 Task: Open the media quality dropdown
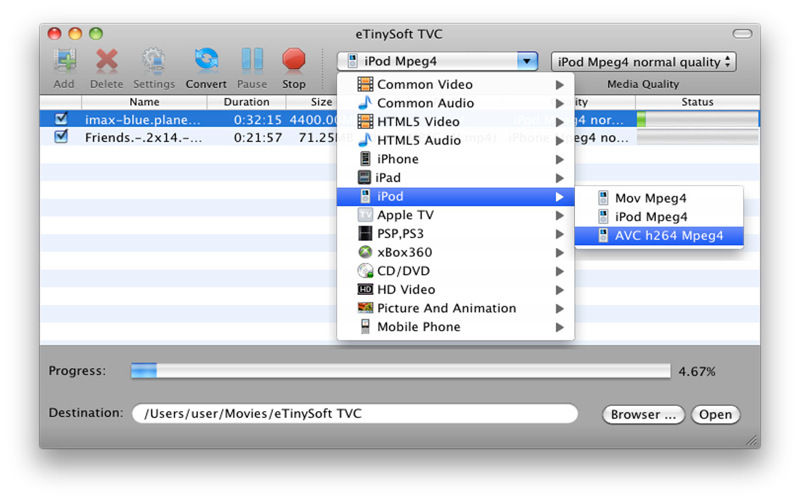[x=643, y=62]
